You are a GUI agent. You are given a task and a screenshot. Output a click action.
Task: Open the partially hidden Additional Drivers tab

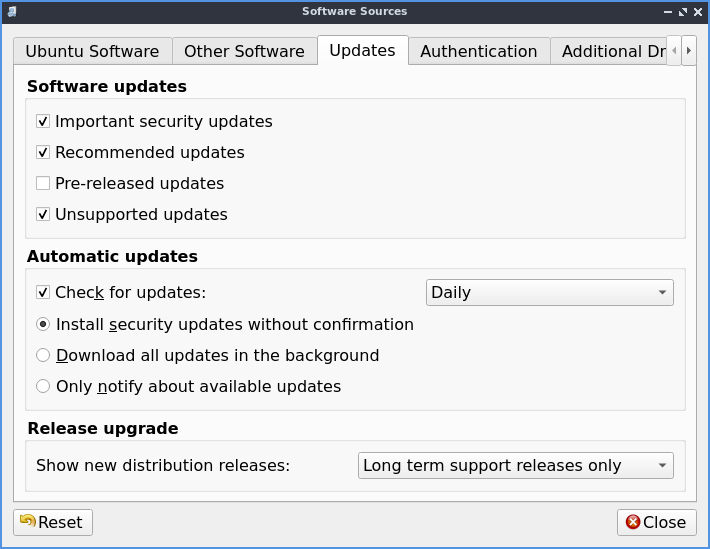point(612,52)
